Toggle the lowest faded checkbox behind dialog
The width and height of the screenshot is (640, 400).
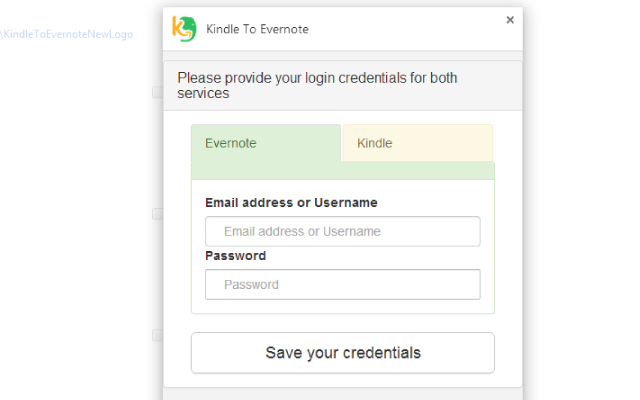coord(157,336)
